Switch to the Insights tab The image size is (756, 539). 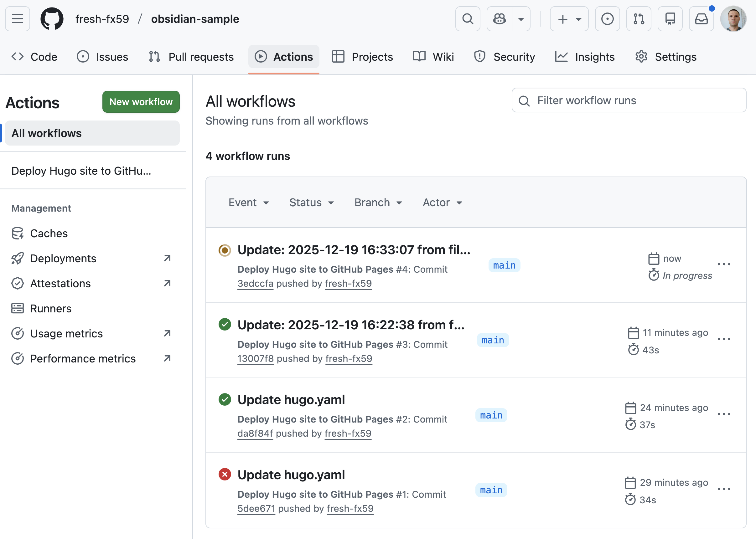(x=585, y=57)
